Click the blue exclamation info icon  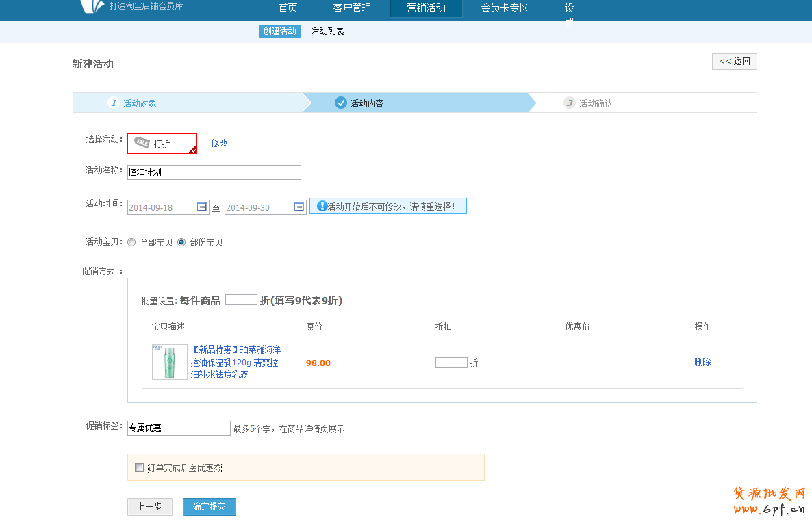tap(322, 206)
